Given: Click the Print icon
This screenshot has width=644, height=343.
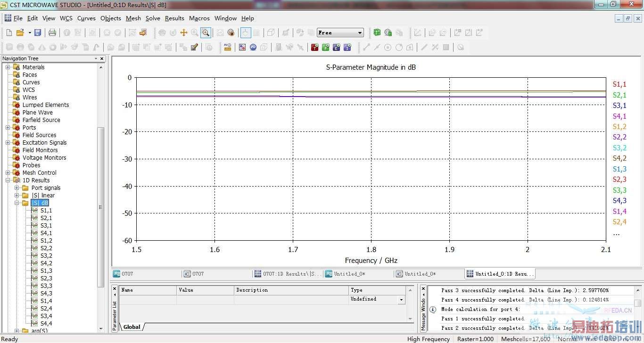Looking at the screenshot, I should (52, 33).
